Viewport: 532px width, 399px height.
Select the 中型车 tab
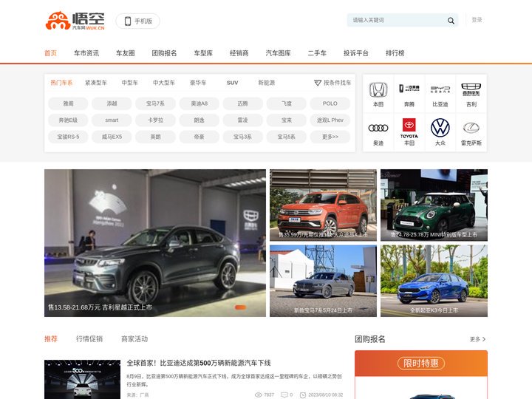[129, 83]
